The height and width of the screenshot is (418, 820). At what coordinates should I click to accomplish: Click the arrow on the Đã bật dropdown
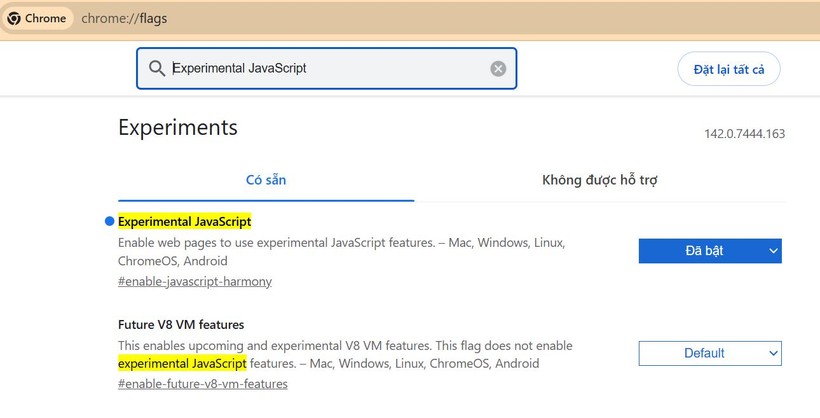click(773, 251)
